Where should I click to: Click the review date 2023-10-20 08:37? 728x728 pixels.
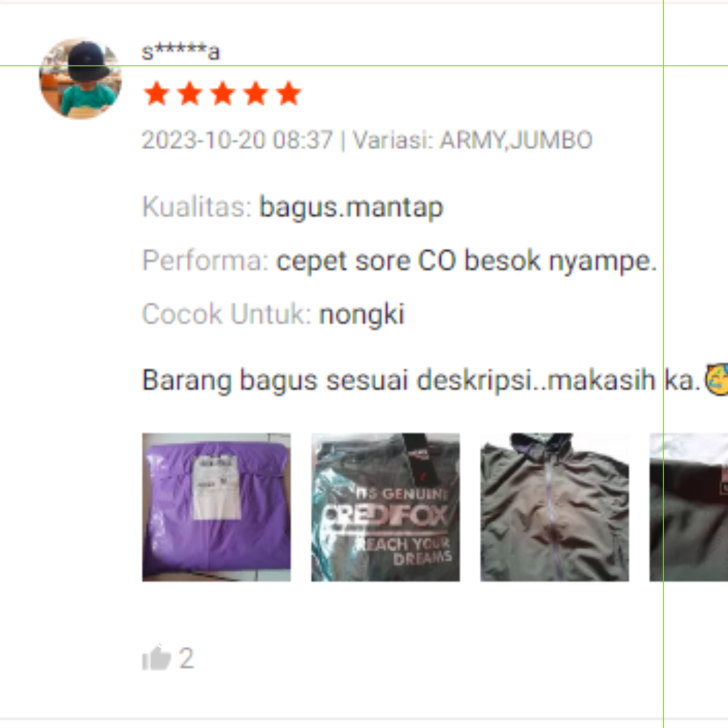point(237,140)
